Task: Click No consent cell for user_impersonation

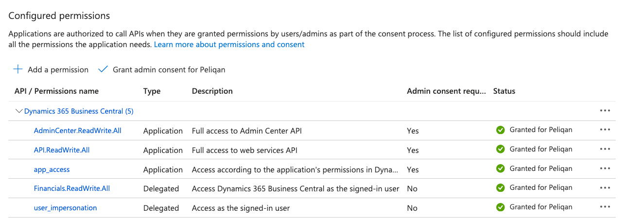Action: coord(412,208)
